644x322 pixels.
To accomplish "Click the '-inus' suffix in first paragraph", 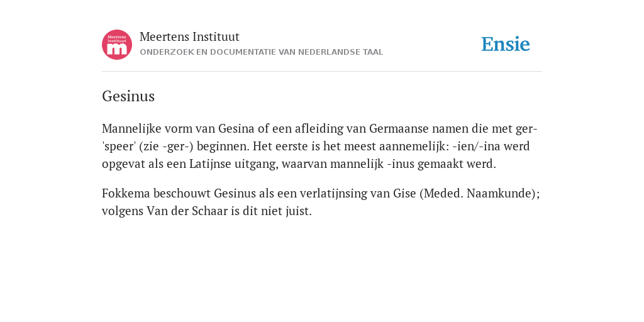I will (x=401, y=164).
